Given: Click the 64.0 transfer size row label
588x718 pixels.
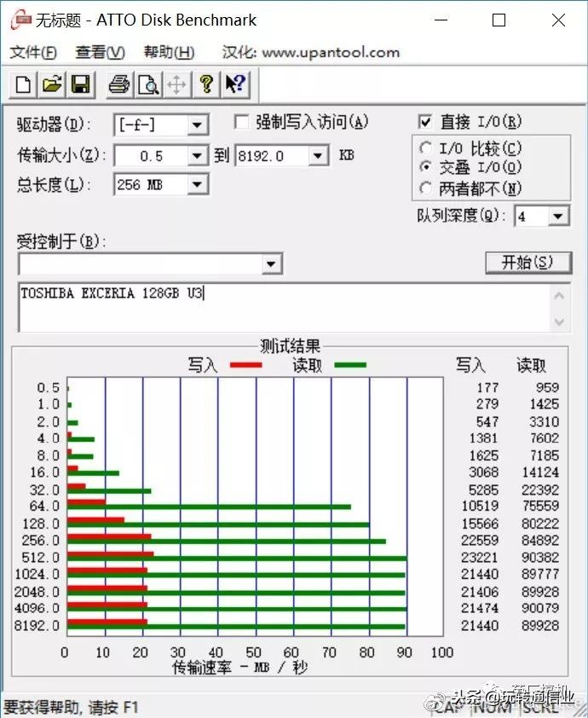Looking at the screenshot, I should [45, 506].
